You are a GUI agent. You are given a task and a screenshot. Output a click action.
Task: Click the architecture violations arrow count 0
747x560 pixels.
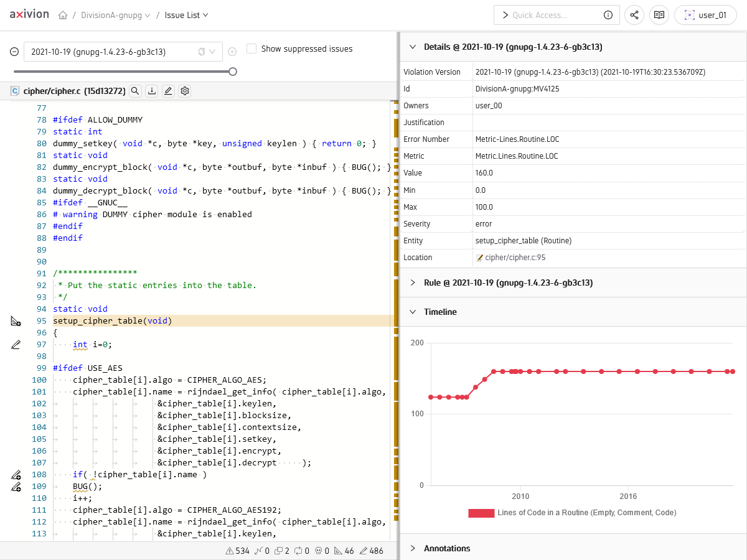click(262, 551)
